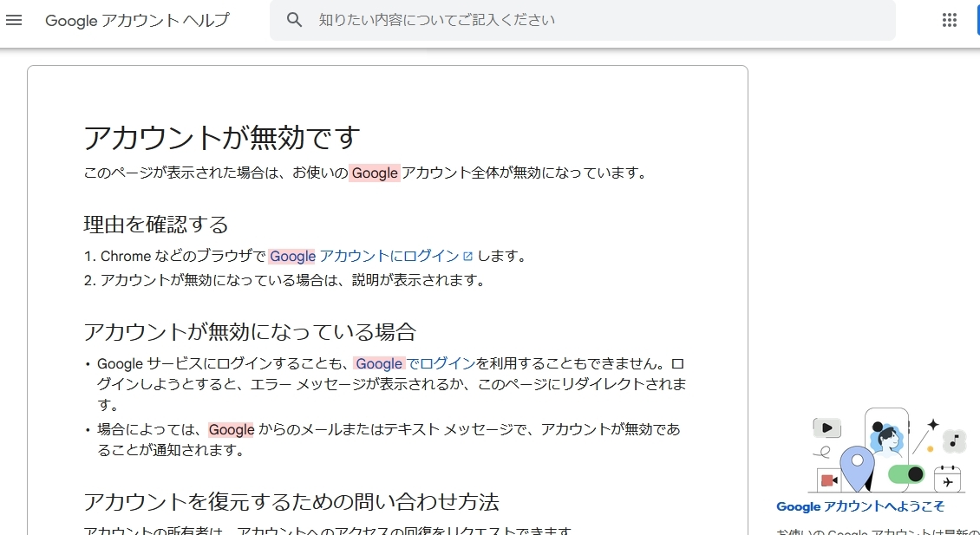Image resolution: width=980 pixels, height=535 pixels.
Task: Click the search magnifier icon
Action: pyautogui.click(x=294, y=20)
